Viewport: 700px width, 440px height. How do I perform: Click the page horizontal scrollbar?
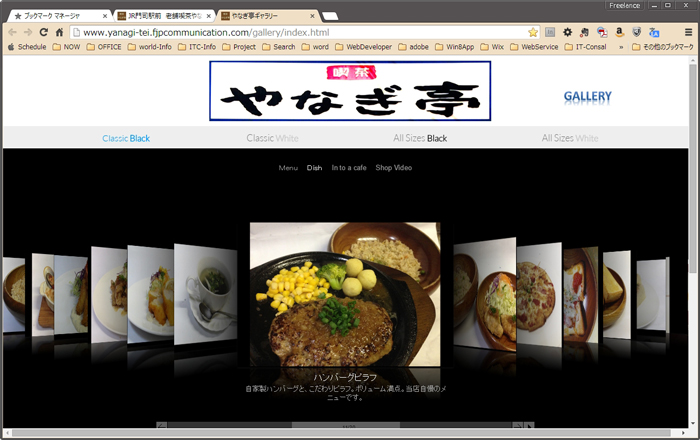(x=342, y=433)
